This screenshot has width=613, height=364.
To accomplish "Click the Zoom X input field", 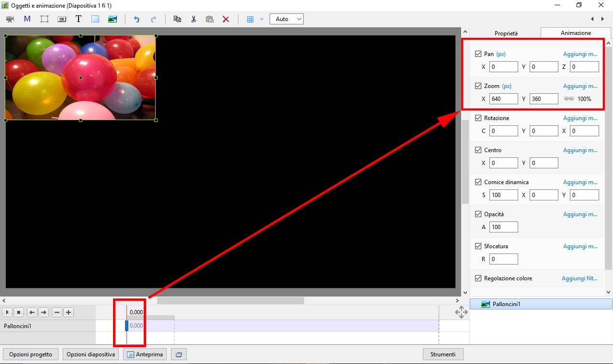I will point(503,99).
